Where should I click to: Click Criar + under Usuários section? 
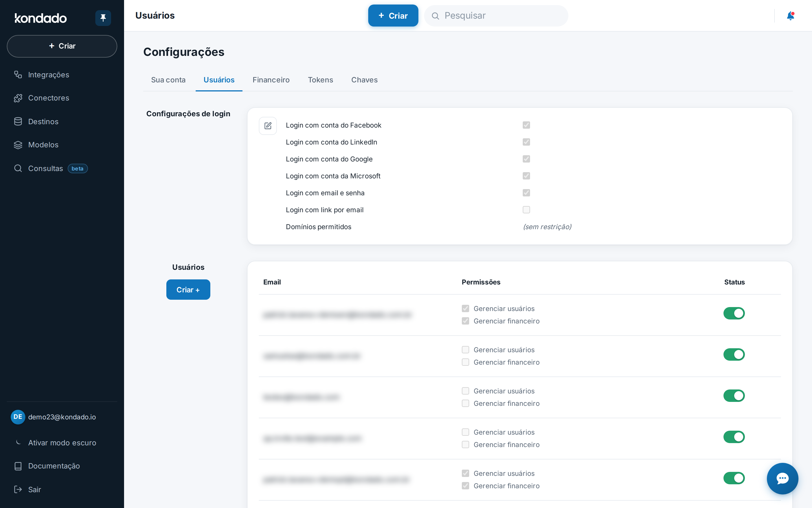pyautogui.click(x=188, y=290)
